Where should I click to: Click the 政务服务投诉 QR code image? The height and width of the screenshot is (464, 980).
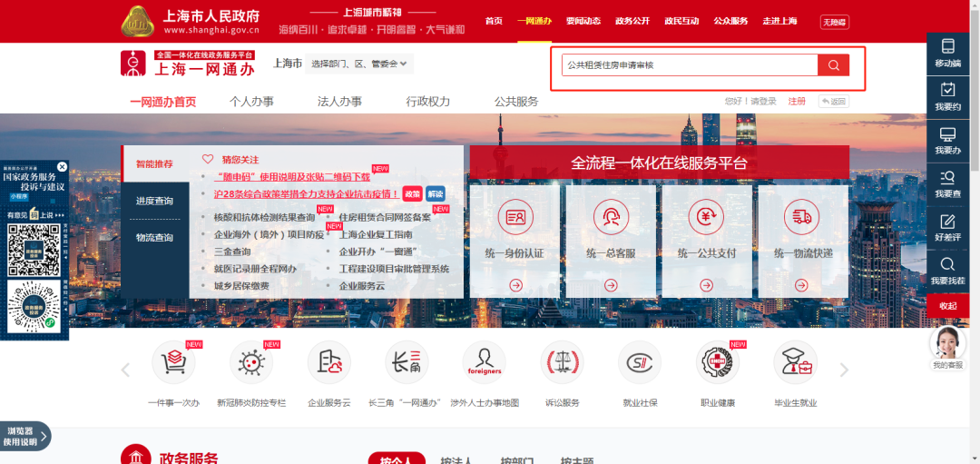pos(34,250)
